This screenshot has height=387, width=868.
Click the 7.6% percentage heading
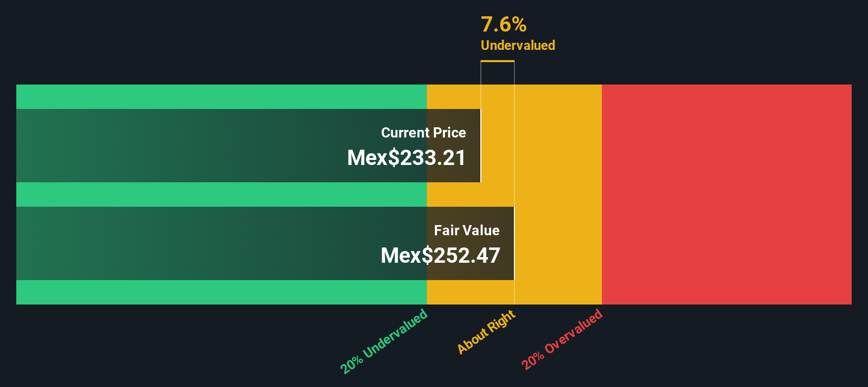(x=503, y=24)
